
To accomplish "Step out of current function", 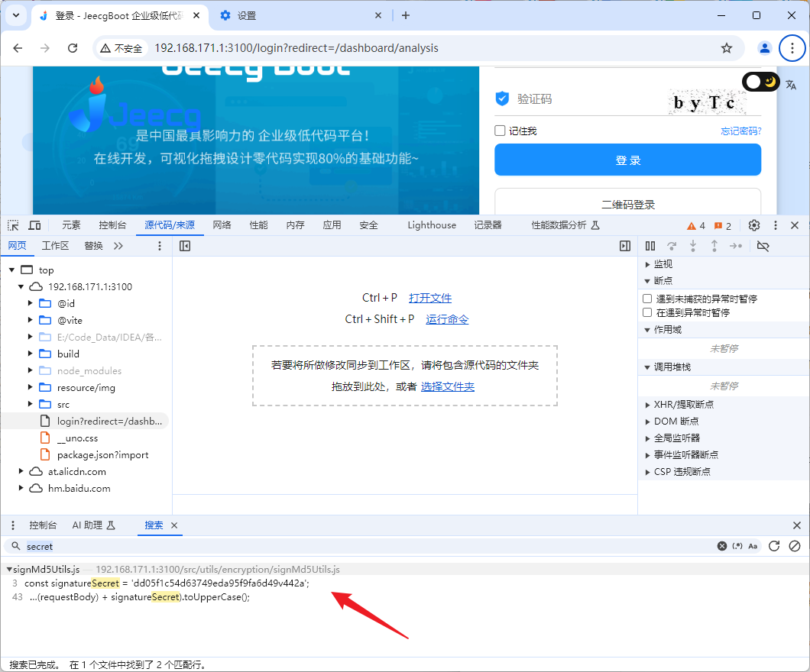I will 714,246.
